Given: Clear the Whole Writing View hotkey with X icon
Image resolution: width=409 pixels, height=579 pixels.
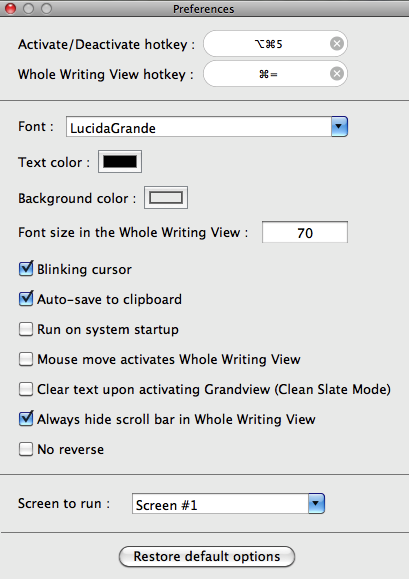Looking at the screenshot, I should coord(337,74).
